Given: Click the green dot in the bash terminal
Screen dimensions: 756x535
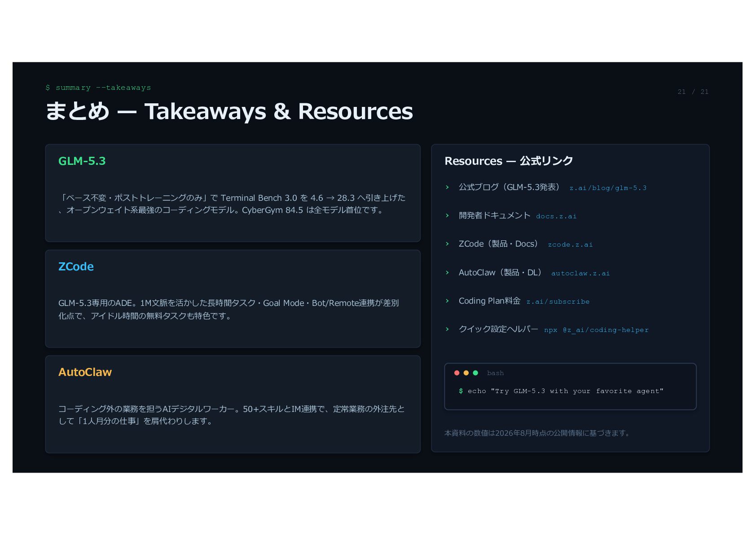Looking at the screenshot, I should tap(475, 373).
